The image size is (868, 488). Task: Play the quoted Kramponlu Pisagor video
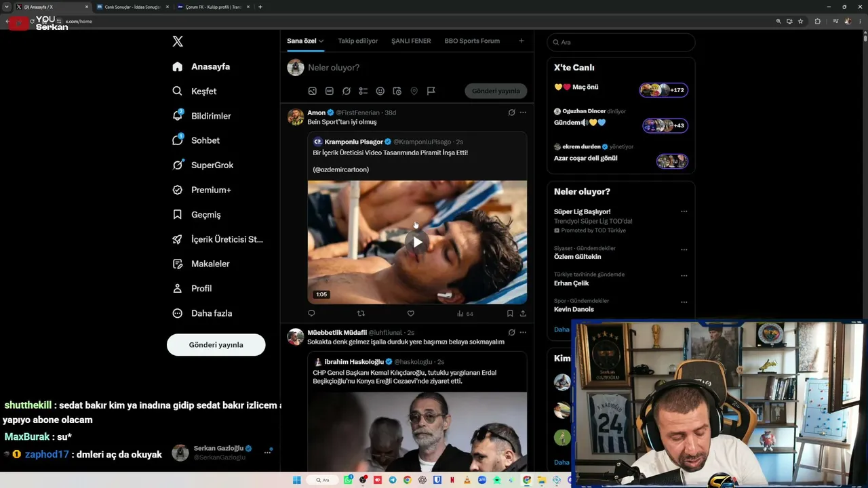417,242
